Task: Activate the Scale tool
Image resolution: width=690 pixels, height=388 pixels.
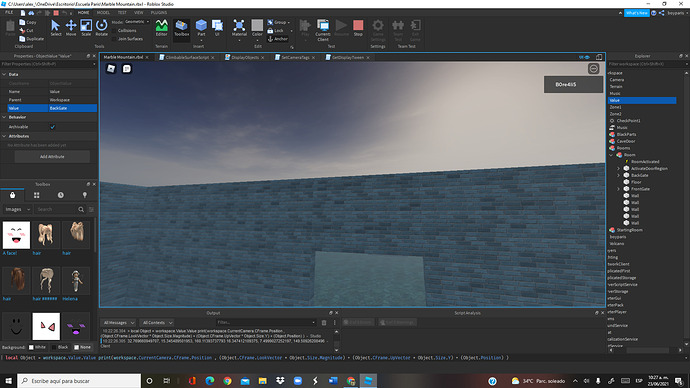Action: point(86,28)
